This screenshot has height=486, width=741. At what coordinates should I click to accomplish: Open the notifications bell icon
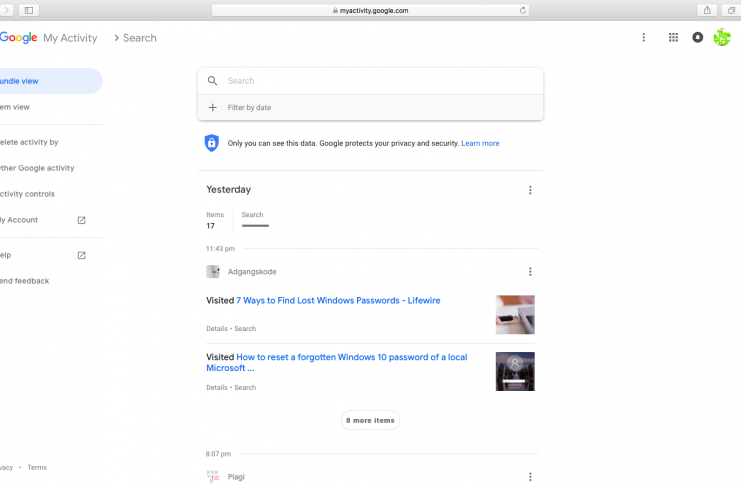click(698, 37)
